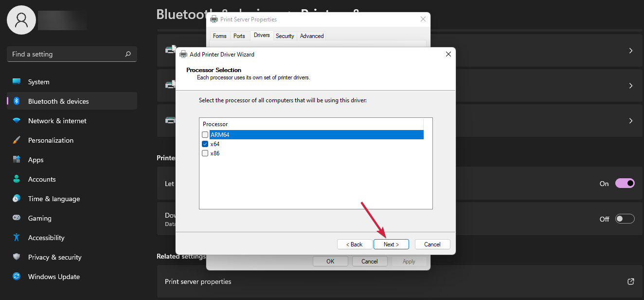
Task: Click the Network & internet globe icon
Action: pyautogui.click(x=16, y=121)
